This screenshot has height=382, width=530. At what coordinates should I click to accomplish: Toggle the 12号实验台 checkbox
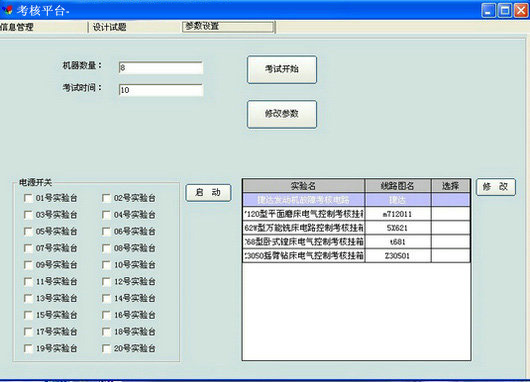point(106,282)
